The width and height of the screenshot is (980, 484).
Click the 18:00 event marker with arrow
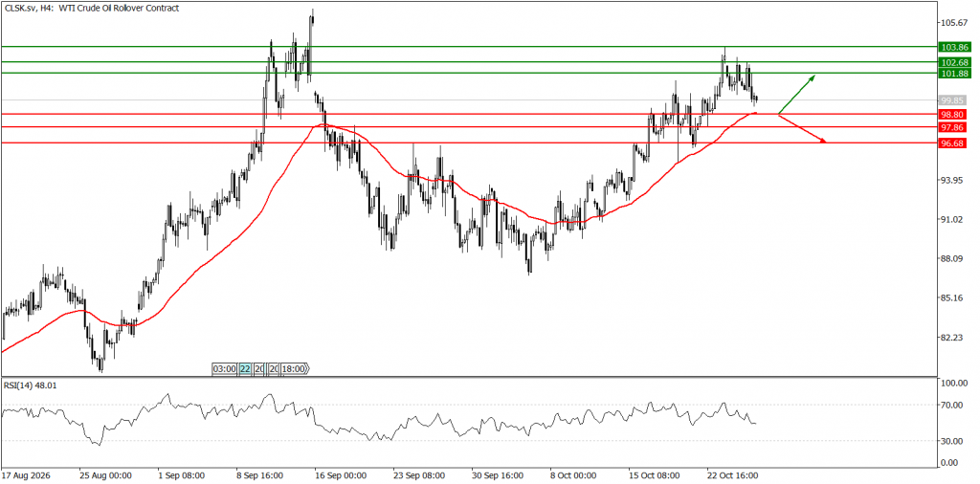pos(294,369)
